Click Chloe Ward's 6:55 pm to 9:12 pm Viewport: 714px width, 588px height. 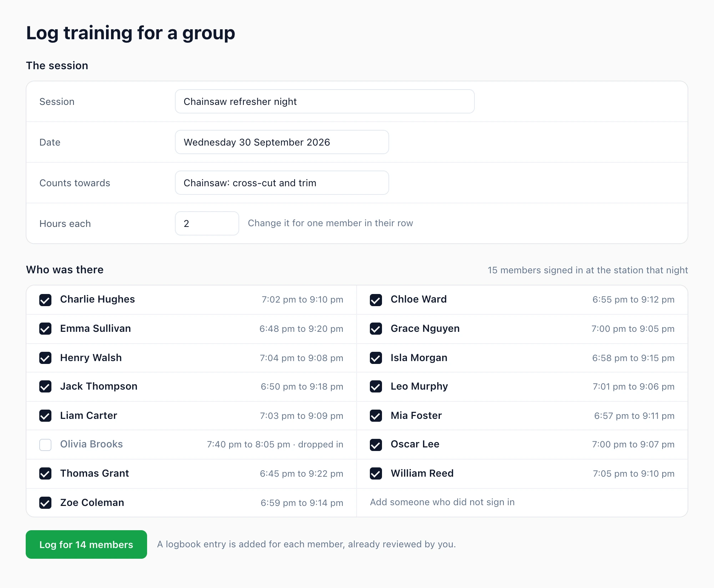click(633, 299)
